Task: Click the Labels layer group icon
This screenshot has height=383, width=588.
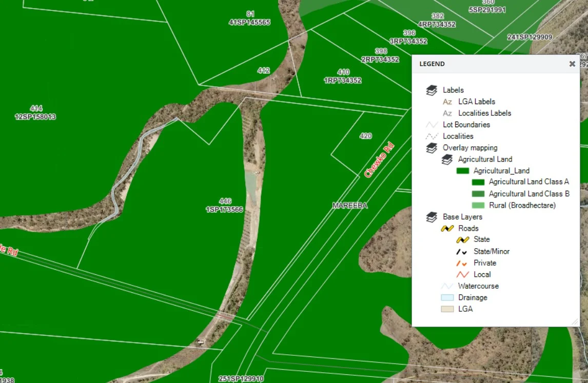Action: pos(432,90)
